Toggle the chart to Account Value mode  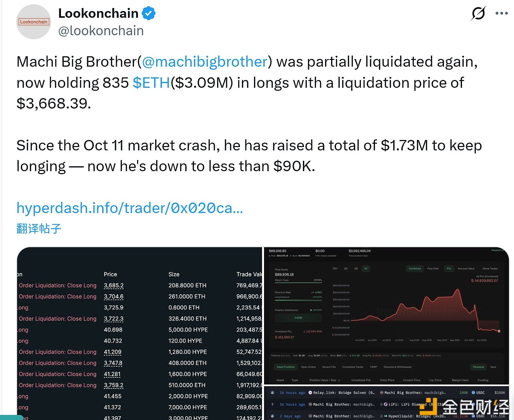[x=466, y=269]
